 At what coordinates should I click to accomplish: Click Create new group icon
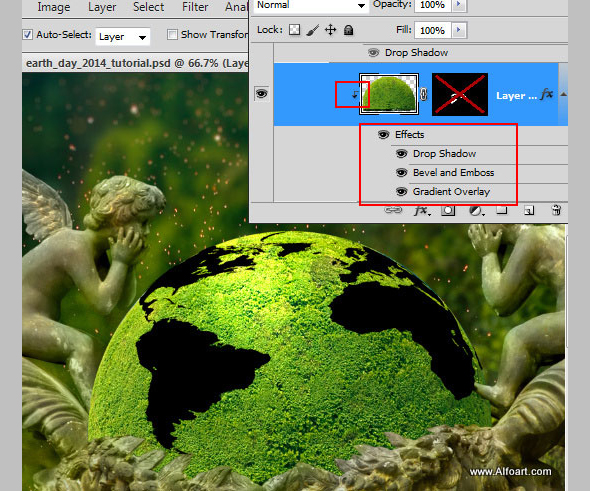click(502, 210)
